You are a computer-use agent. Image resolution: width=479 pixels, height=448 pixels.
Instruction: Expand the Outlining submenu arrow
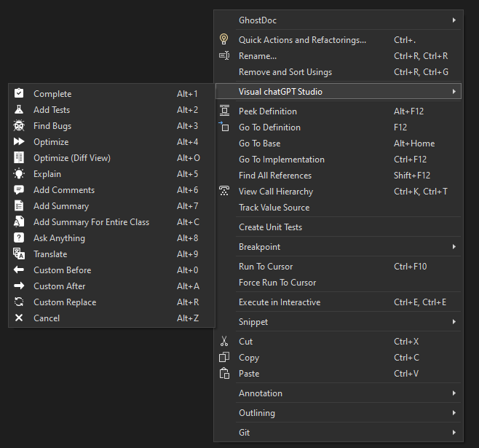454,412
